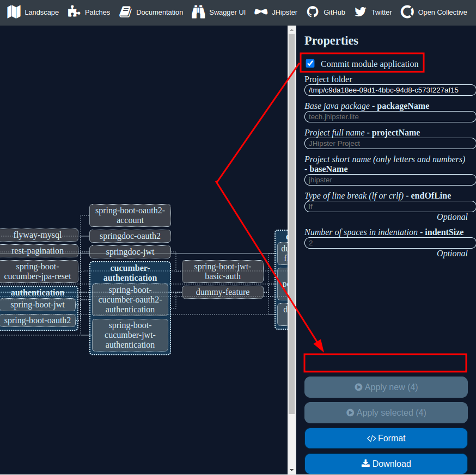Screen dimensions: 476x475
Task: Click the scrollbar up arrow
Action: pyautogui.click(x=291, y=30)
